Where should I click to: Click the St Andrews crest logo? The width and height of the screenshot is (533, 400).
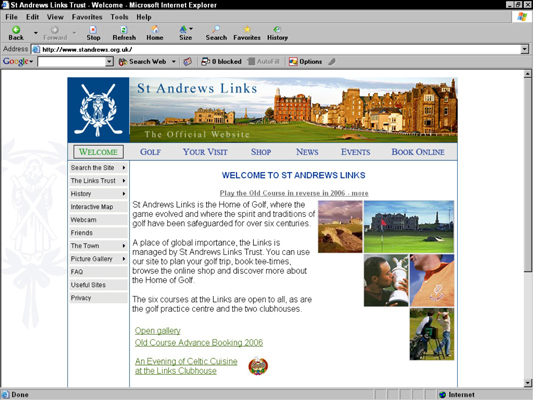[x=98, y=110]
